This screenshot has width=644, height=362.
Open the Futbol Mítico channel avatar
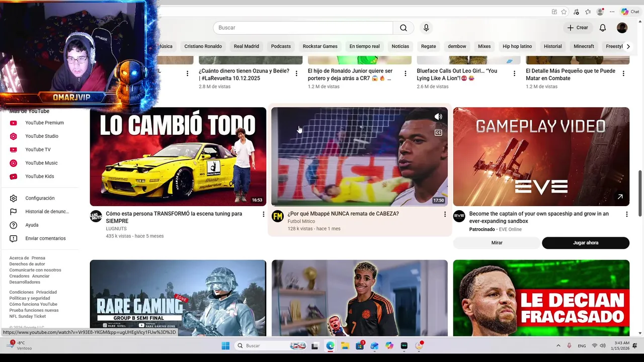tap(278, 216)
